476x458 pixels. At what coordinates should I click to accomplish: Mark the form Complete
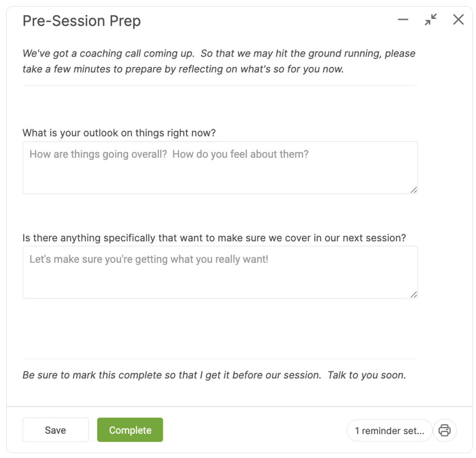coord(130,430)
